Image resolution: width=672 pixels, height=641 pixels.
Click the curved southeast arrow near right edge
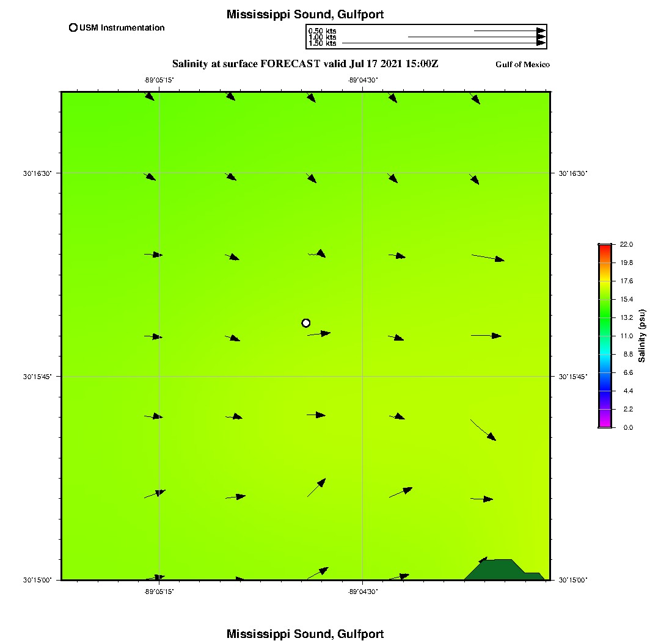coord(483,429)
